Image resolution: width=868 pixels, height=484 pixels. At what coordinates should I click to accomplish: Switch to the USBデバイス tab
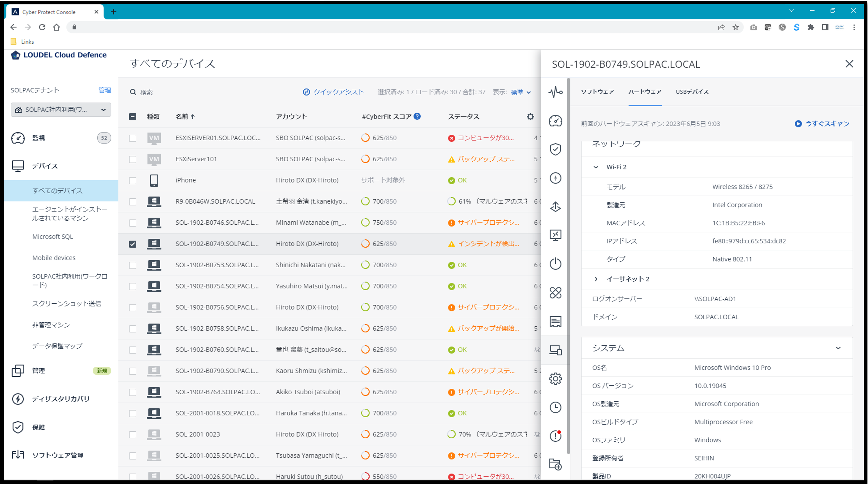click(x=692, y=92)
